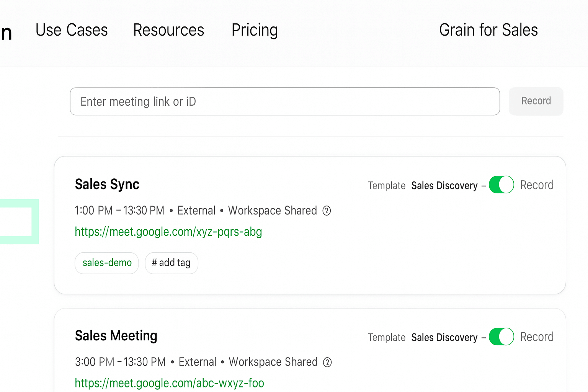This screenshot has width=588, height=392.
Task: Open the xyz-pqrs-abg Google Meet link
Action: 168,232
